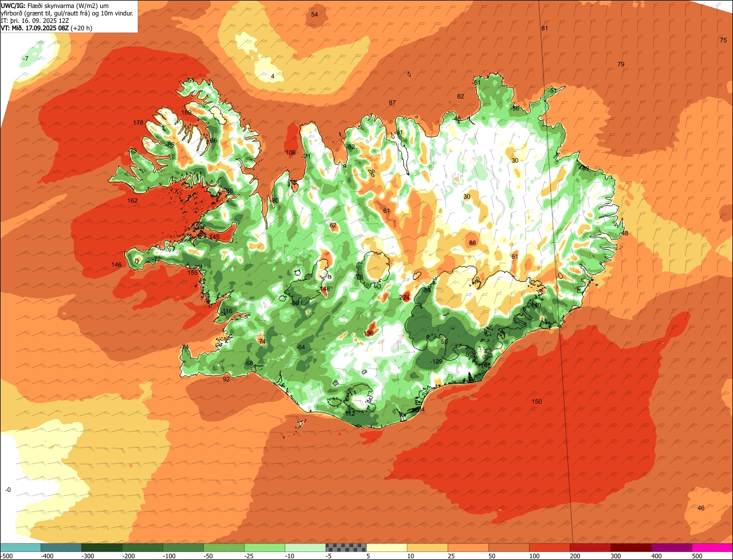Viewport: 733px width, 560px height.
Task: Click the purple swatch between 400 and 500
Action: pos(671,547)
